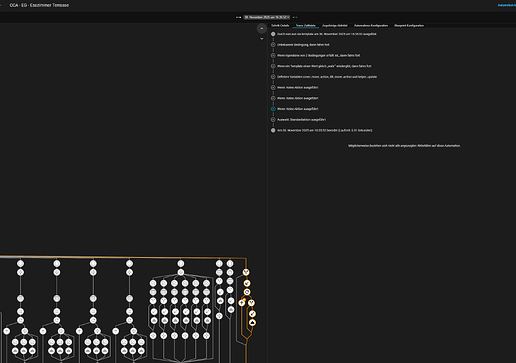Click the icon beside 'Auswahl: Standardaktion' entry
This screenshot has width=516, height=363.
[x=273, y=120]
